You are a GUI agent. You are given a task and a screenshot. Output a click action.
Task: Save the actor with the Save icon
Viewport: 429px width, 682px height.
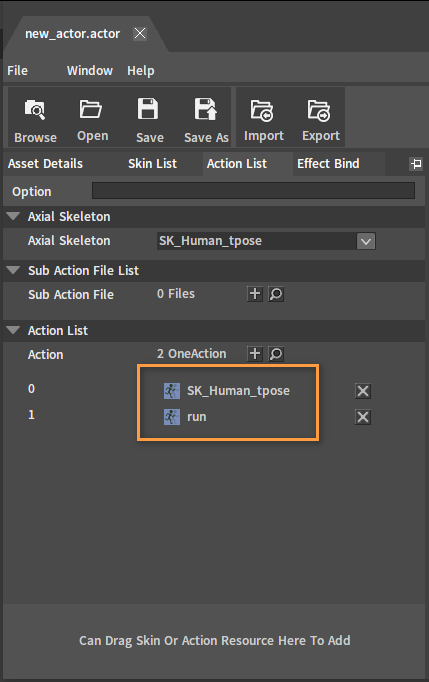click(x=148, y=109)
